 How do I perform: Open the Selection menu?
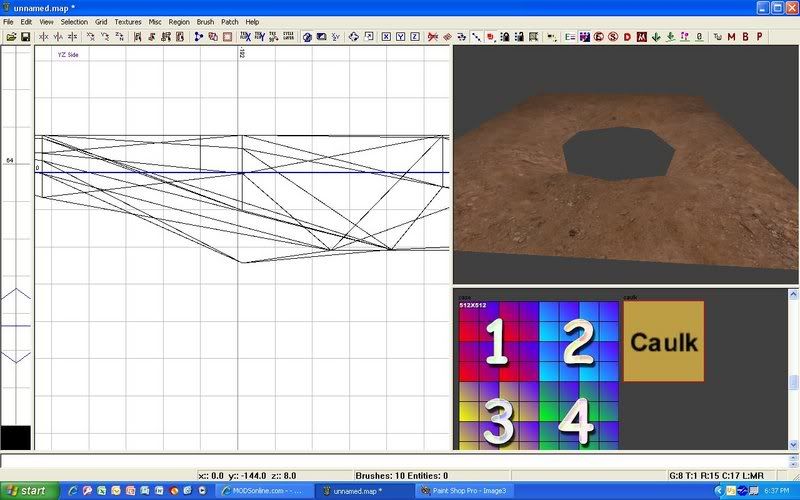(x=74, y=21)
